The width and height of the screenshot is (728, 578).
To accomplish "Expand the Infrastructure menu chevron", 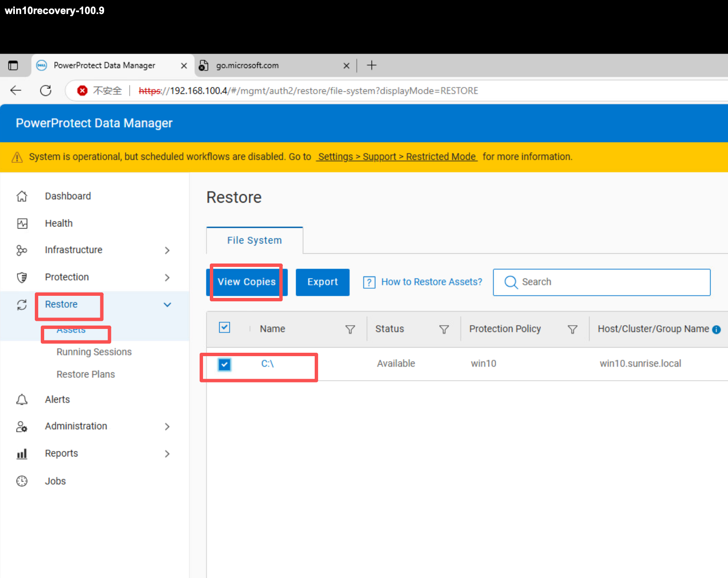I will [x=167, y=250].
